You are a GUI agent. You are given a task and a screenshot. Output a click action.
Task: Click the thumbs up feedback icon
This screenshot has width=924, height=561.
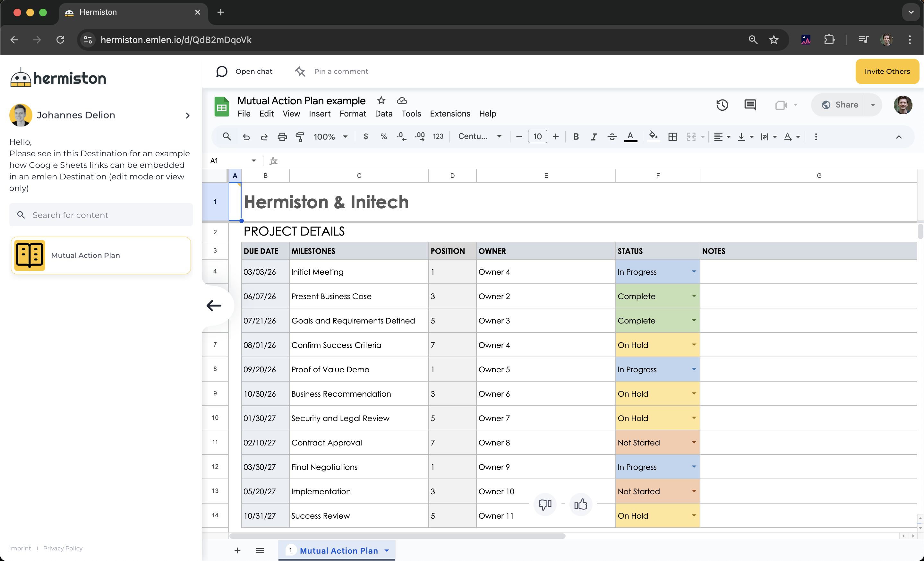[580, 505]
